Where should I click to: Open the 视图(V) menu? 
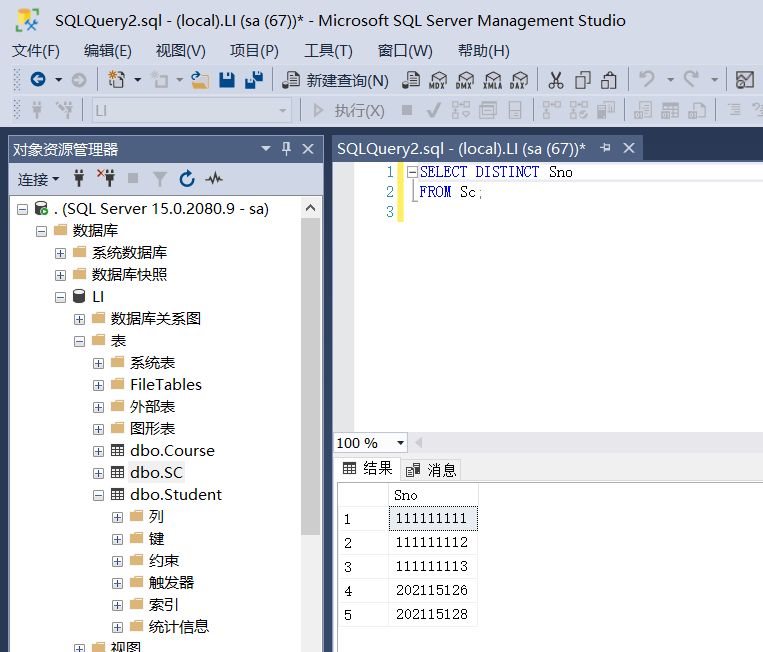click(x=181, y=51)
